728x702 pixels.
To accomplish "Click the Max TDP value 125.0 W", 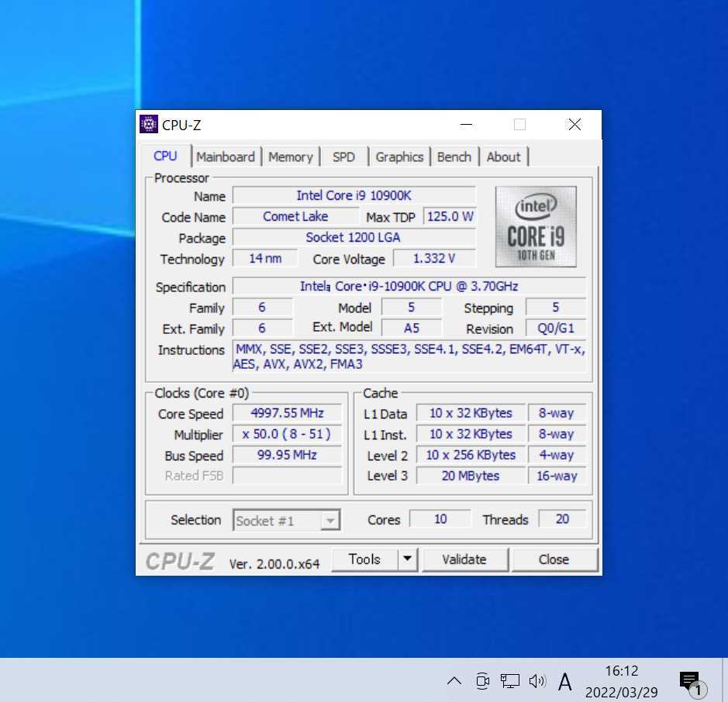I will [450, 217].
